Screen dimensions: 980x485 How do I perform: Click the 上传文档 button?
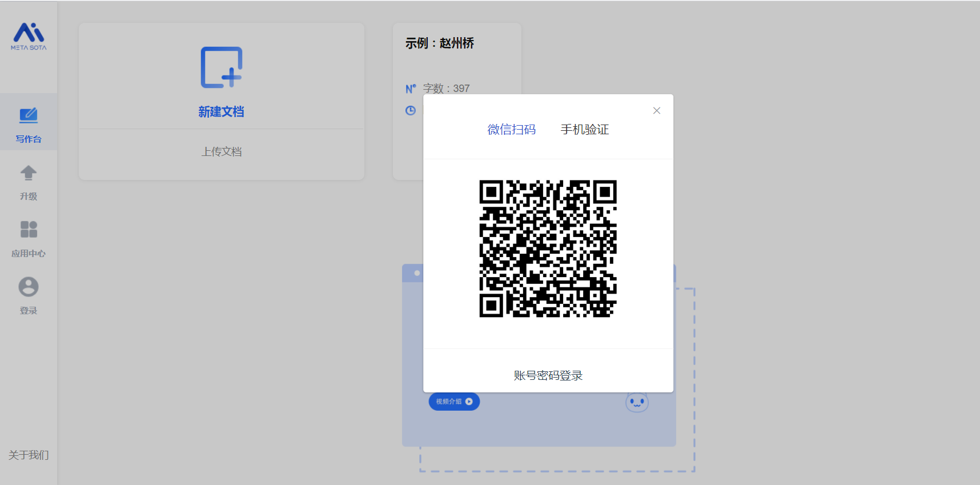pyautogui.click(x=222, y=151)
